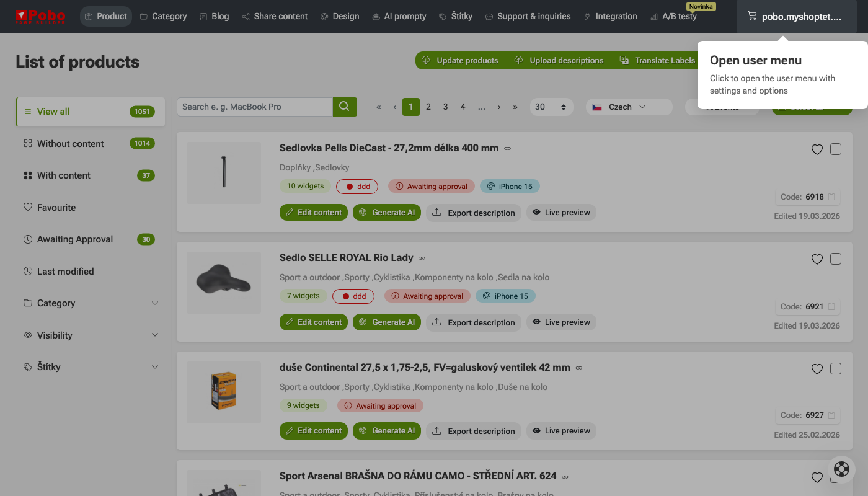Start the search with magnifier button
868x496 pixels.
pos(345,107)
